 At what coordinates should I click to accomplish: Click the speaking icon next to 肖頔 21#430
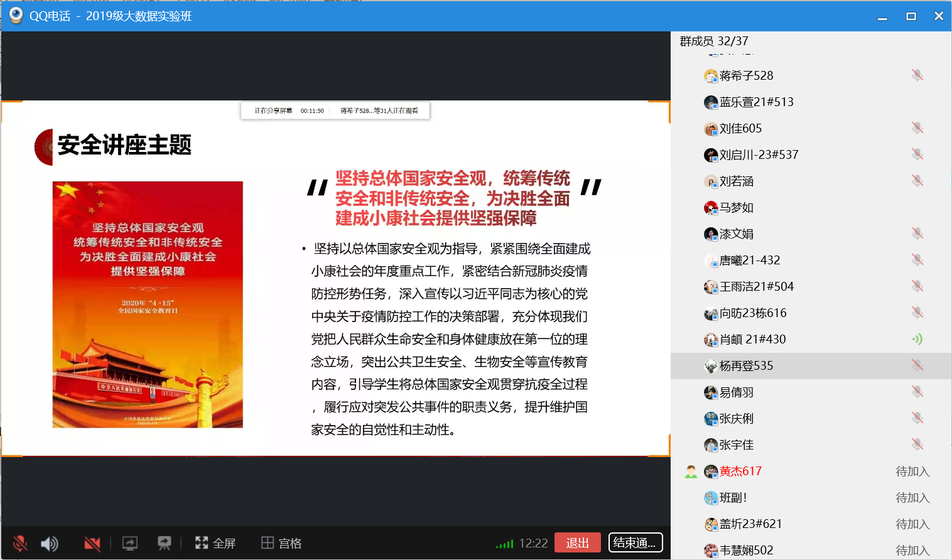(x=917, y=339)
